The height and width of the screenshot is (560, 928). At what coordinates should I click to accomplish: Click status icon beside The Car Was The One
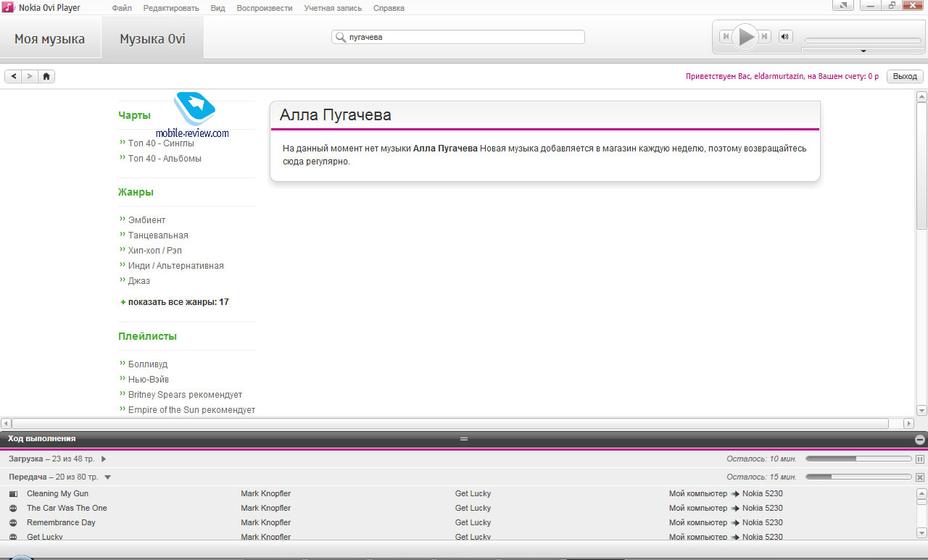(x=13, y=508)
